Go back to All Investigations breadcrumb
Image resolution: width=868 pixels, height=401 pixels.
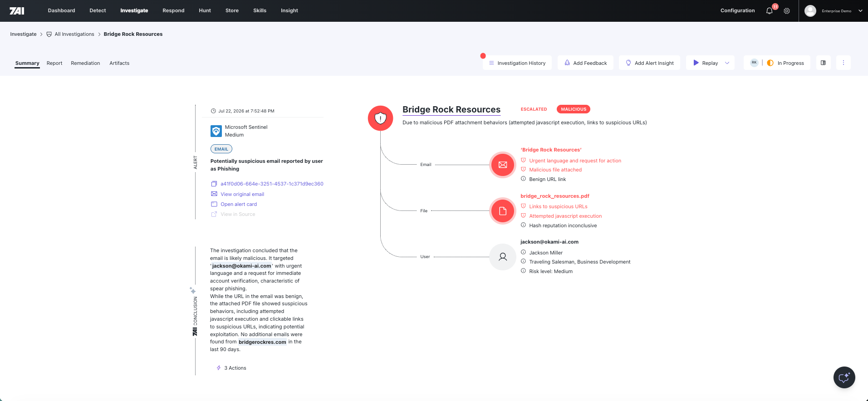pos(74,34)
